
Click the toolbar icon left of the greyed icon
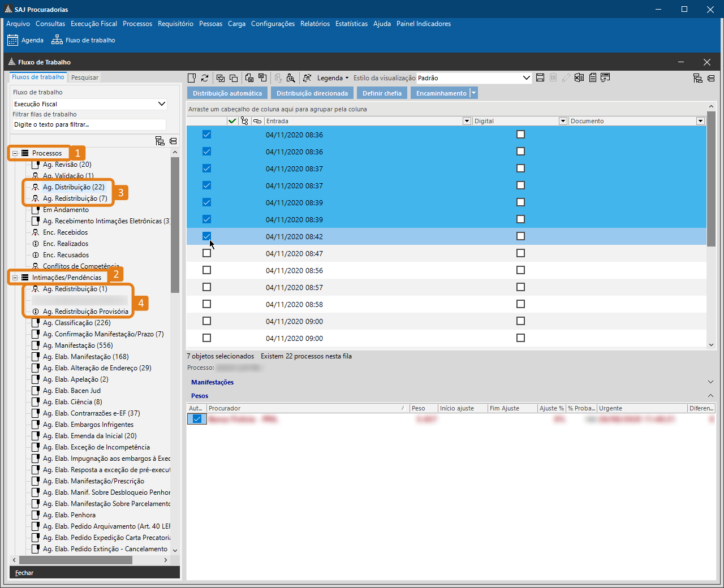(x=262, y=78)
